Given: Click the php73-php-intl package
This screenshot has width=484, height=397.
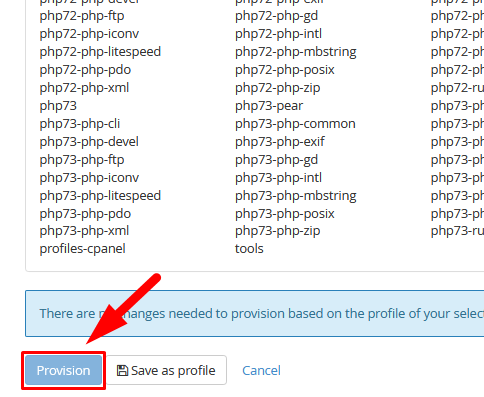Looking at the screenshot, I should pyautogui.click(x=278, y=178).
